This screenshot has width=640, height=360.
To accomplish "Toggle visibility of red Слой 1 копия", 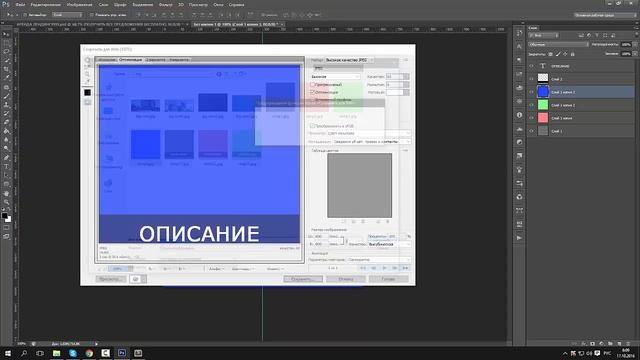I will (531, 118).
